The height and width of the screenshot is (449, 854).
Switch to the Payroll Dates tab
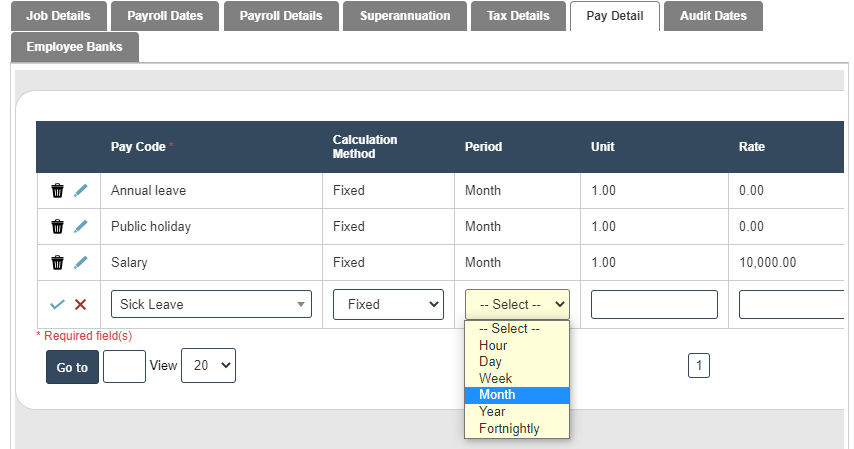coord(165,16)
